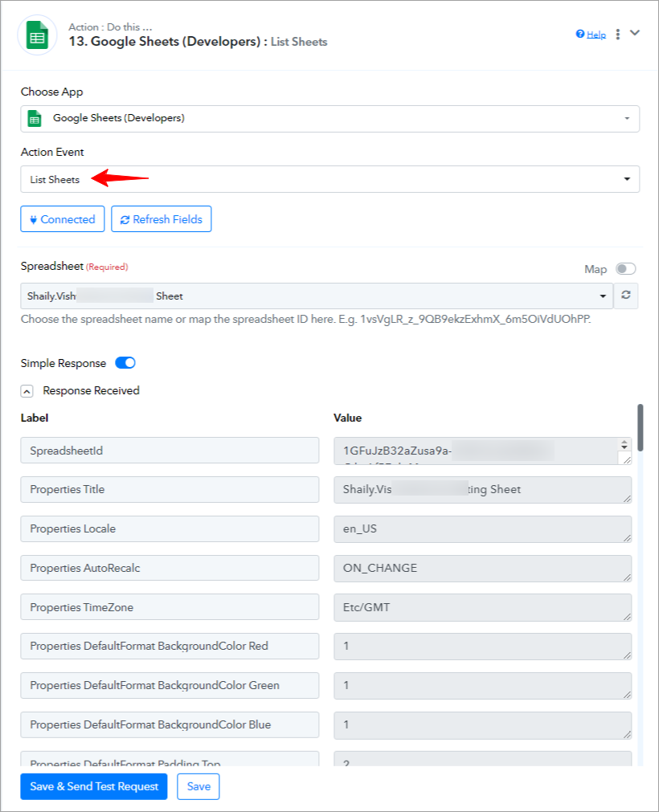Click the response list vertical scrollbar
The width and height of the screenshot is (659, 812).
click(641, 428)
